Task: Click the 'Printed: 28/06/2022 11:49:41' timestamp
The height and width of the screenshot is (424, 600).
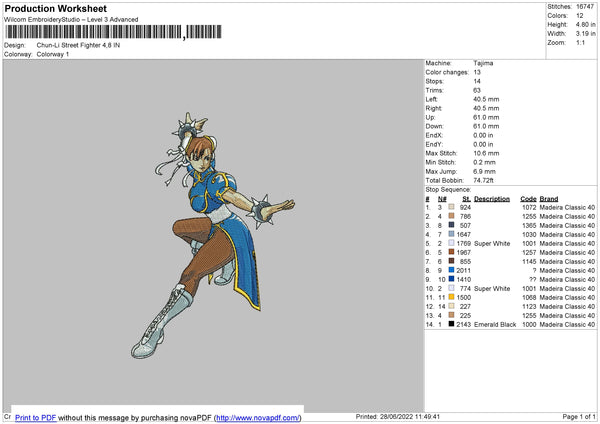Action: [398, 416]
